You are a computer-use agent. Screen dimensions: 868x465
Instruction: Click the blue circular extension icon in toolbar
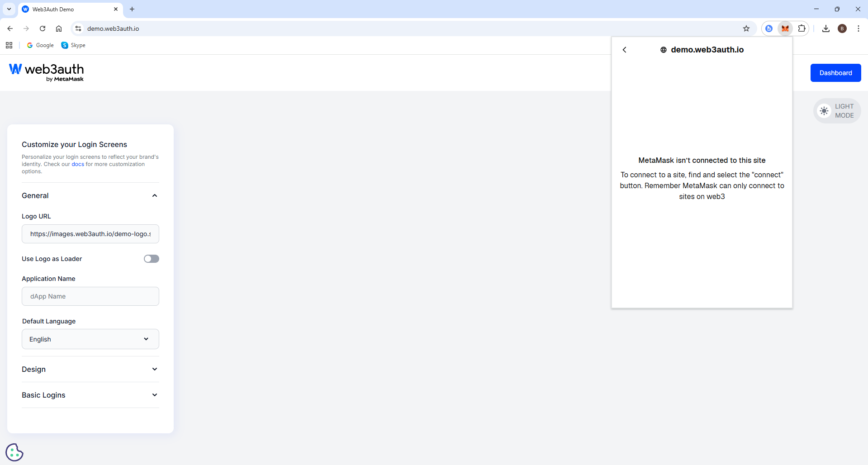[769, 28]
